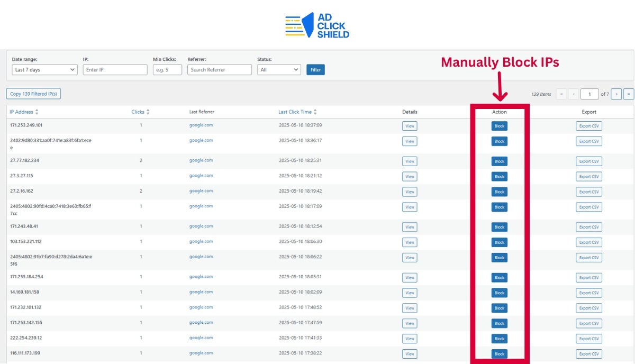View details for 171.255.184.254
This screenshot has width=635, height=364.
coord(410,278)
